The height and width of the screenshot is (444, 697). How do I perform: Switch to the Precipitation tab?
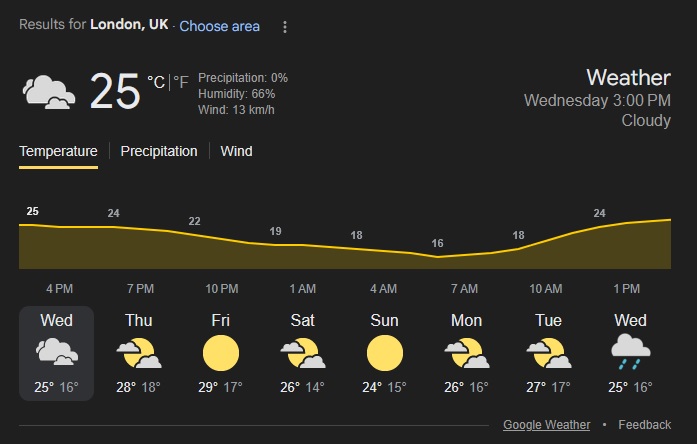pos(159,151)
